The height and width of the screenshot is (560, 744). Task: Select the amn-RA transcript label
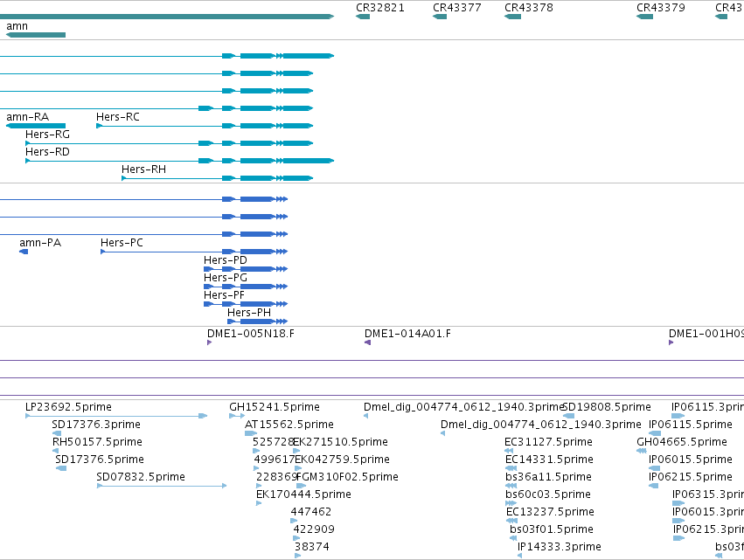pos(27,117)
